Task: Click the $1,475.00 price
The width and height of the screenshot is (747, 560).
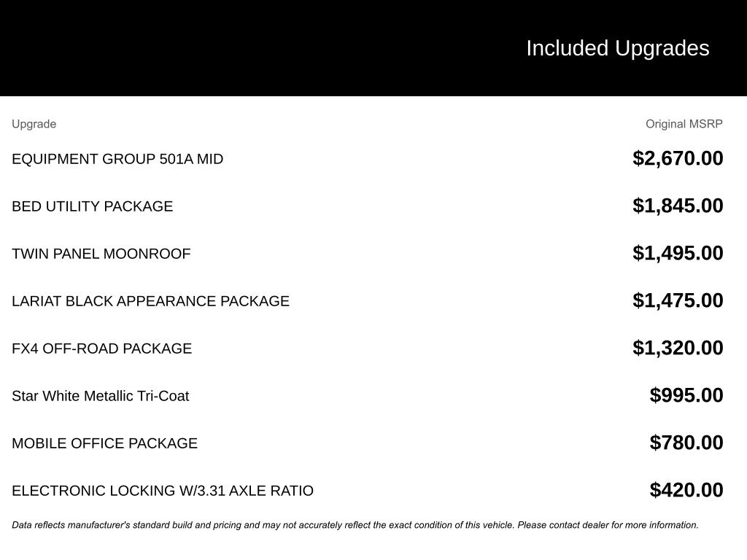Action: [x=678, y=300]
